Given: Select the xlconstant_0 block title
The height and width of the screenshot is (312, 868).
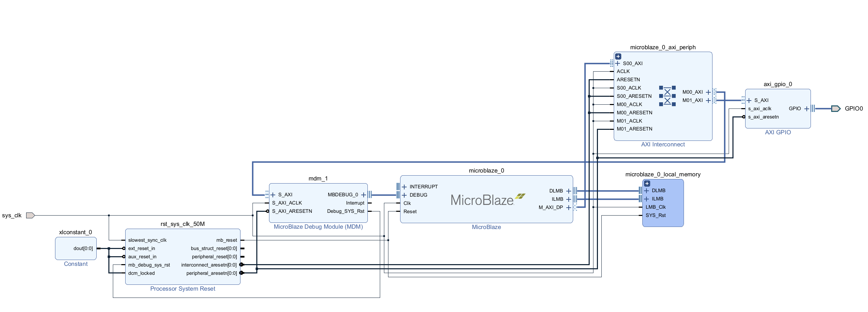Looking at the screenshot, I should (x=75, y=232).
